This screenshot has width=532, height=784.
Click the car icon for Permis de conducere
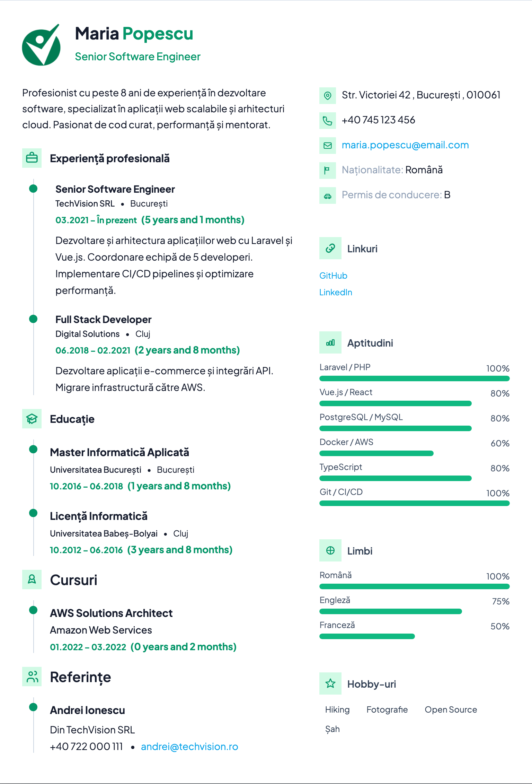pos(328,195)
